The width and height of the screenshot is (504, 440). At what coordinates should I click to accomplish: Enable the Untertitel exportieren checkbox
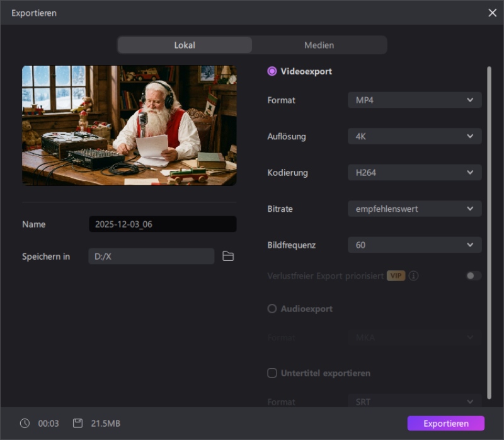[x=272, y=373]
